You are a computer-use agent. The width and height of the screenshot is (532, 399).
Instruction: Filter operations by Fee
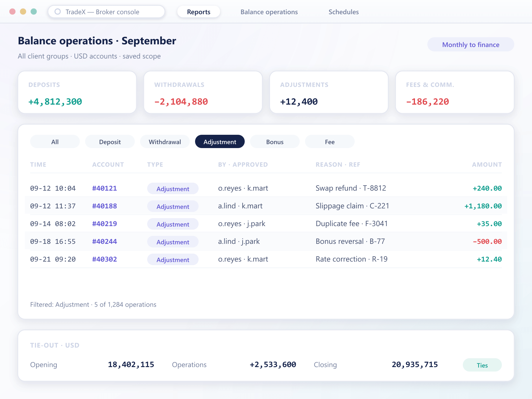[330, 142]
